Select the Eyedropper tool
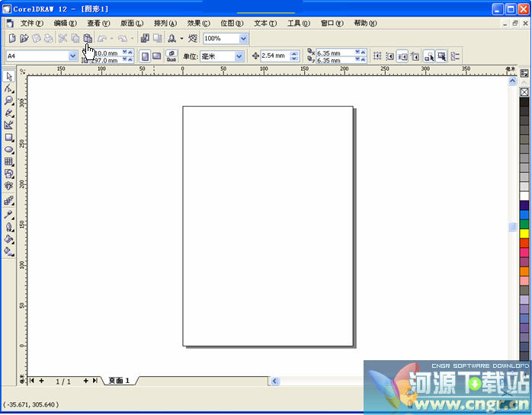Image resolution: width=532 pixels, height=415 pixels. pyautogui.click(x=9, y=215)
